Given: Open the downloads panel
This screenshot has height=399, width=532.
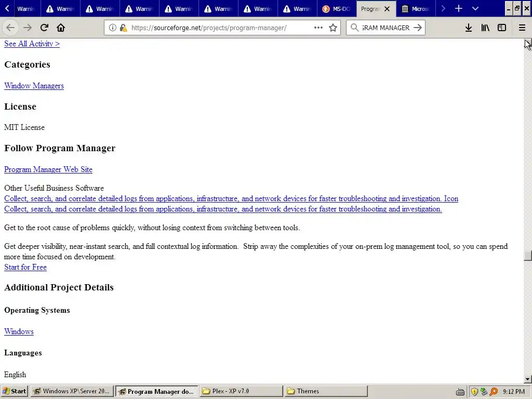Looking at the screenshot, I should (469, 28).
